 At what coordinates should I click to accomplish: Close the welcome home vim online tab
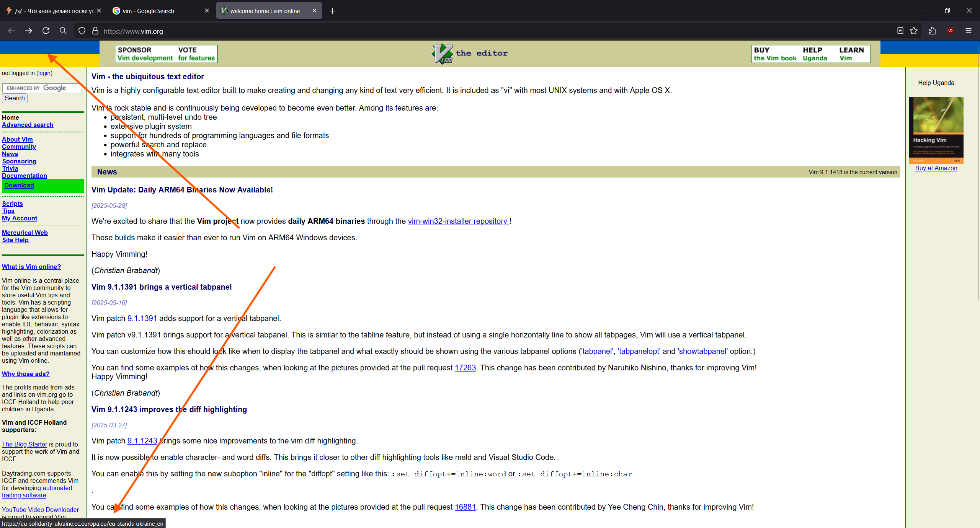314,11
